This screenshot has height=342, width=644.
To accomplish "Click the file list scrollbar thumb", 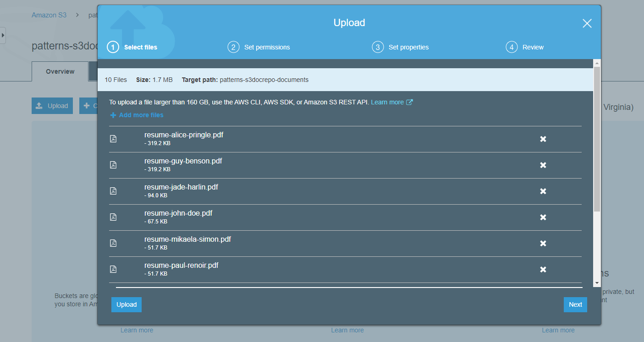I will [597, 139].
